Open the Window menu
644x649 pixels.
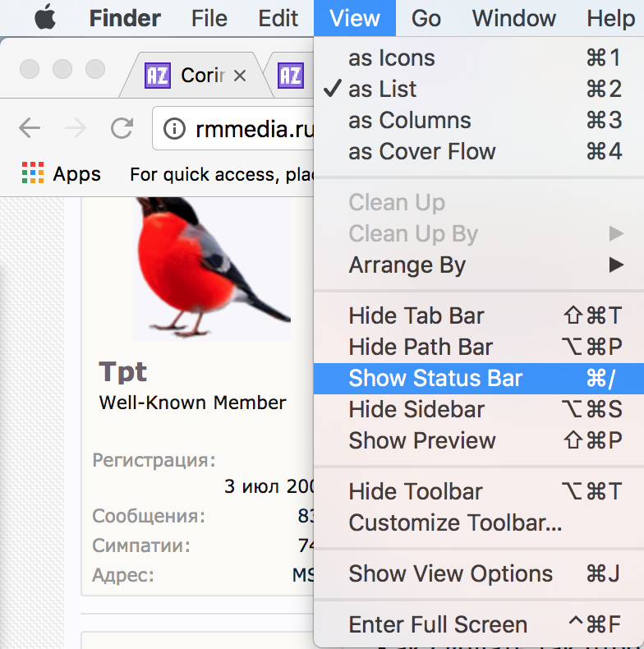(514, 19)
